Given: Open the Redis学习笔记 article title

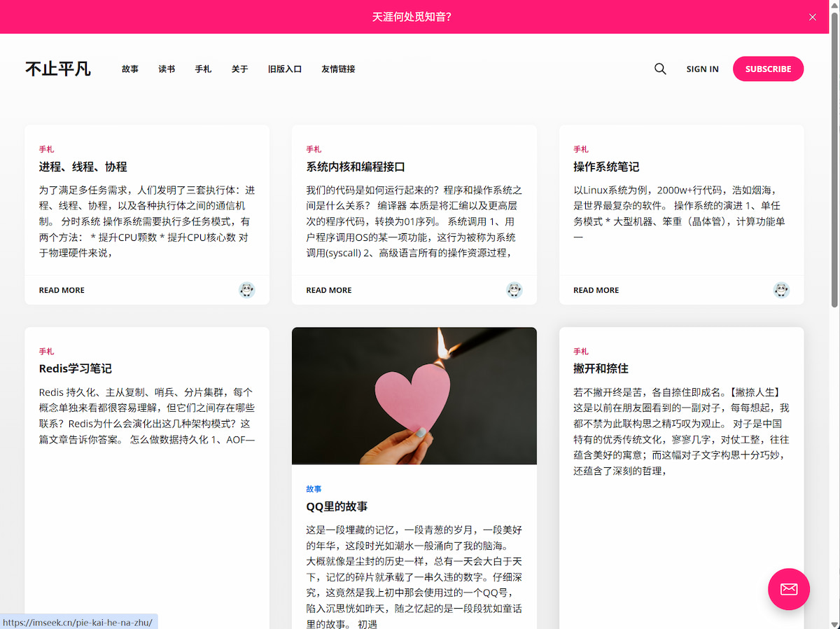Looking at the screenshot, I should (76, 368).
